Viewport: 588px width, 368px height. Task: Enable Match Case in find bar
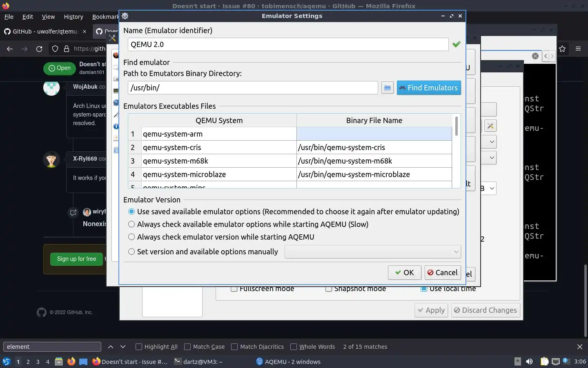point(187,347)
